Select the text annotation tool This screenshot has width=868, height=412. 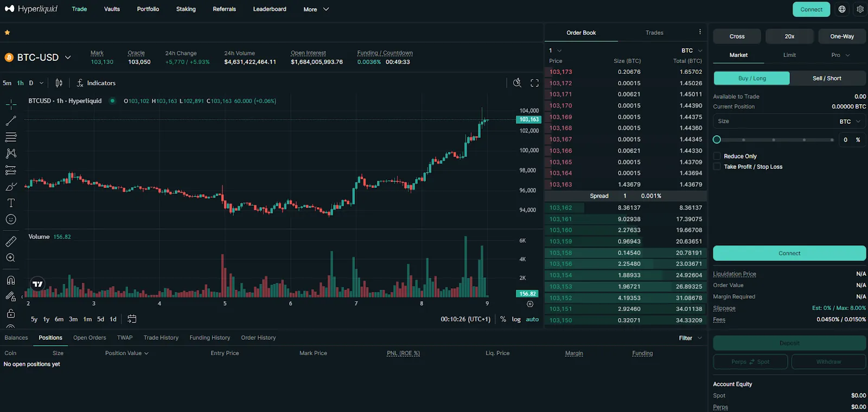point(11,203)
